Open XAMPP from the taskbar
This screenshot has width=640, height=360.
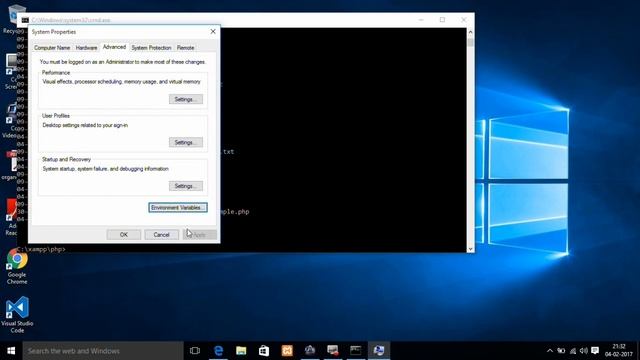[x=287, y=351]
